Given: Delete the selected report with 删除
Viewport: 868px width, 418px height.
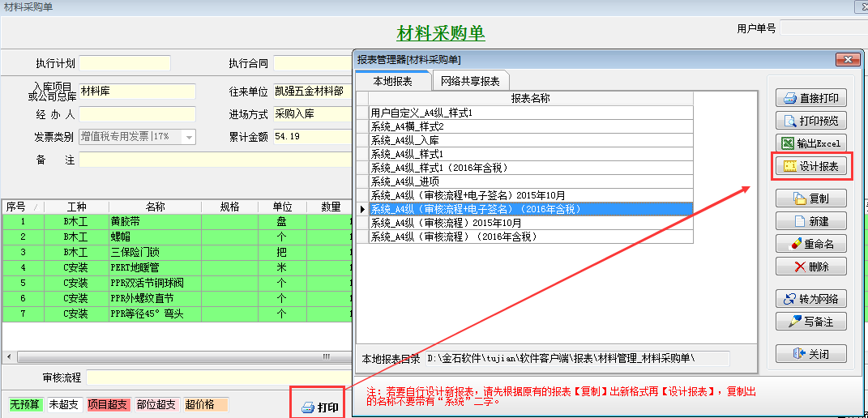Looking at the screenshot, I should [811, 266].
